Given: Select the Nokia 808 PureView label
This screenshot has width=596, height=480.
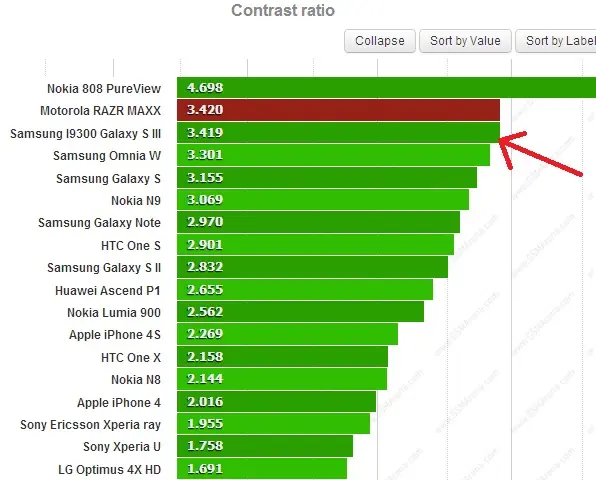Looking at the screenshot, I should click(104, 89).
